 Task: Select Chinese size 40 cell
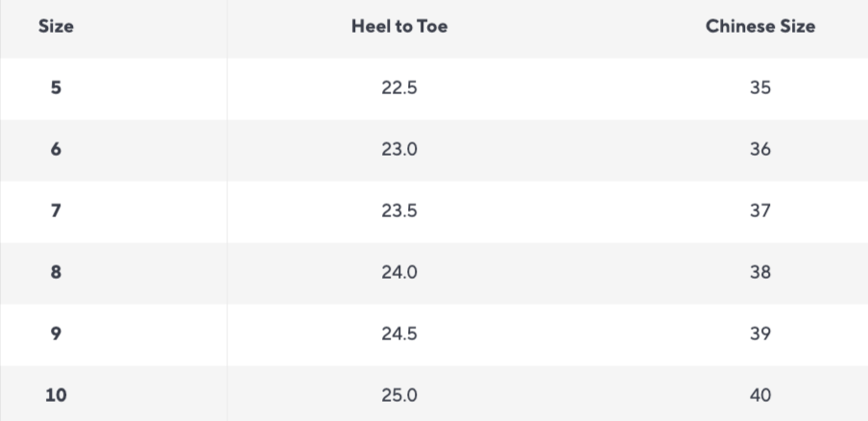[759, 395]
